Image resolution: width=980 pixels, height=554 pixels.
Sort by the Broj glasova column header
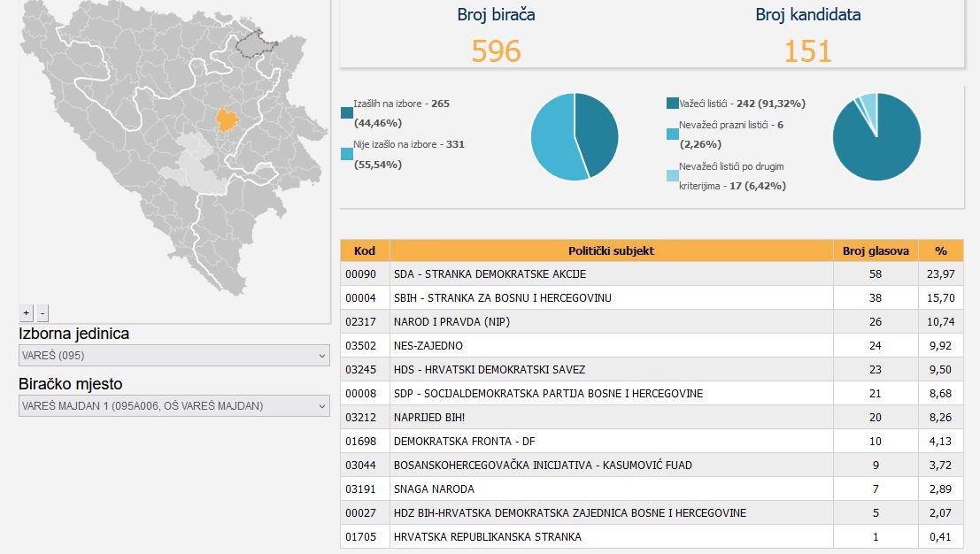click(x=876, y=250)
